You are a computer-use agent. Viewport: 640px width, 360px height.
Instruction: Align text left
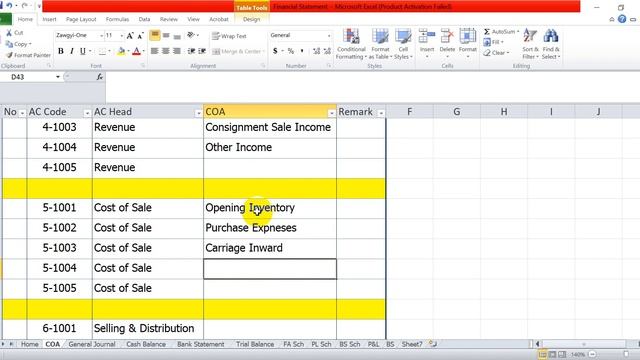tap(155, 51)
